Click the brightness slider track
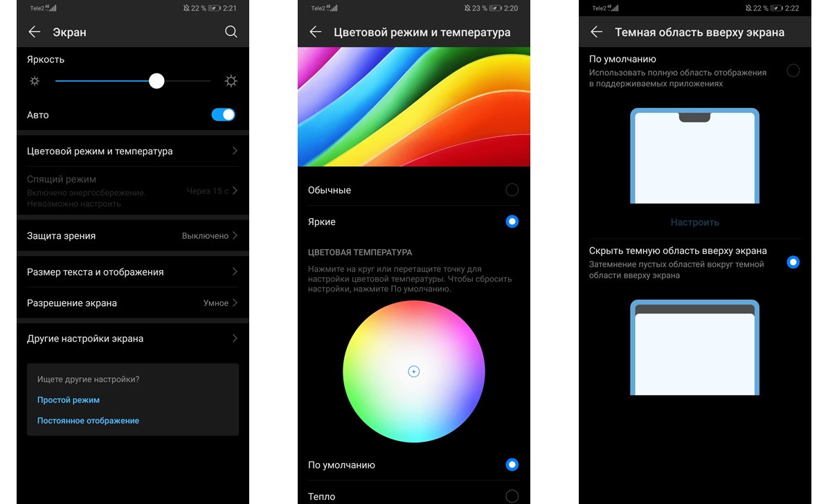828x504 pixels. [132, 81]
